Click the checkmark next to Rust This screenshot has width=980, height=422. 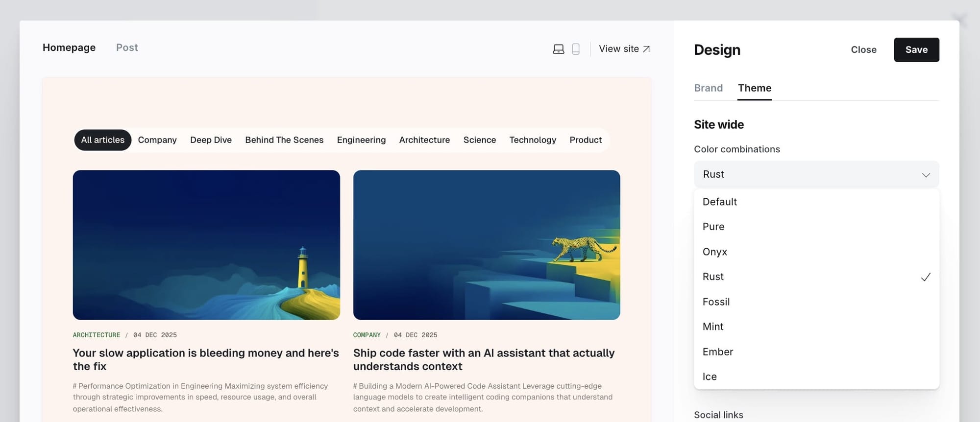click(x=925, y=277)
